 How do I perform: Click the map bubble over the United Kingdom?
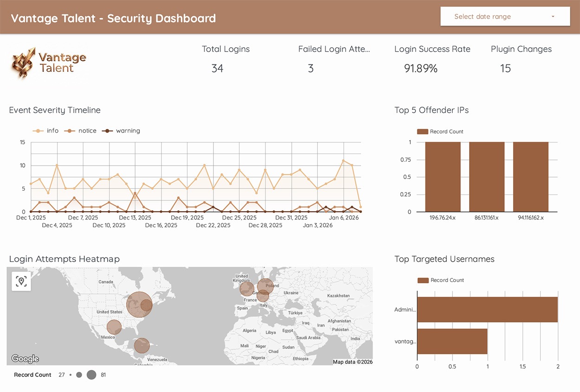[247, 289]
